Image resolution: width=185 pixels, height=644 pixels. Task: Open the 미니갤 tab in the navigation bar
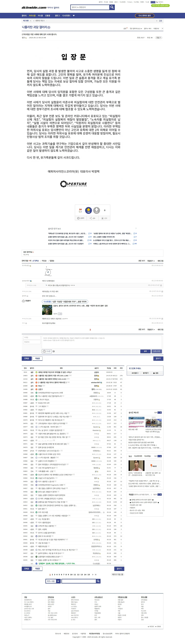(x=40, y=15)
